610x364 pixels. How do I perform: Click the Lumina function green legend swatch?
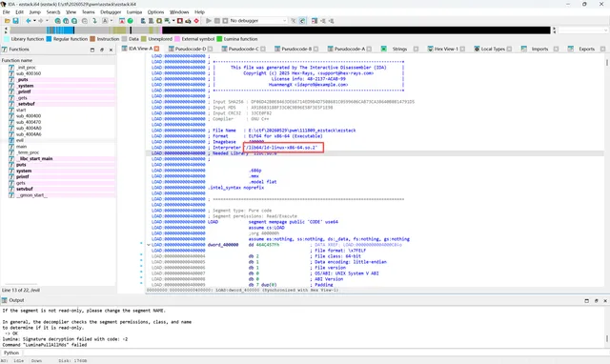click(x=219, y=39)
